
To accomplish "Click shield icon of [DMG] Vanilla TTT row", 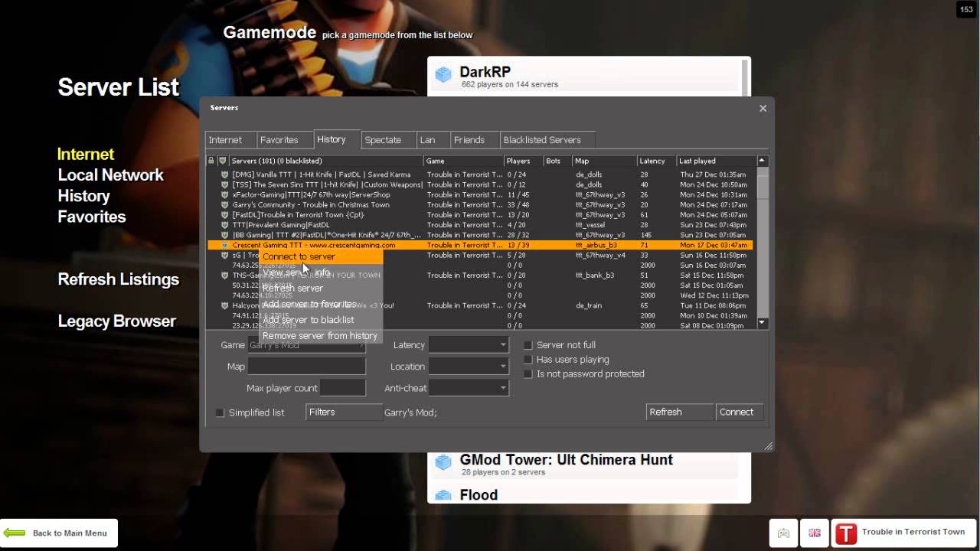I will tap(224, 174).
